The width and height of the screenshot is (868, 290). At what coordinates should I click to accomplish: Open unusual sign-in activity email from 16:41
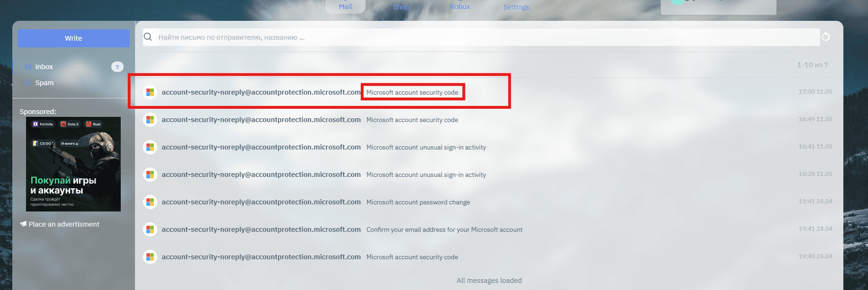click(x=489, y=147)
